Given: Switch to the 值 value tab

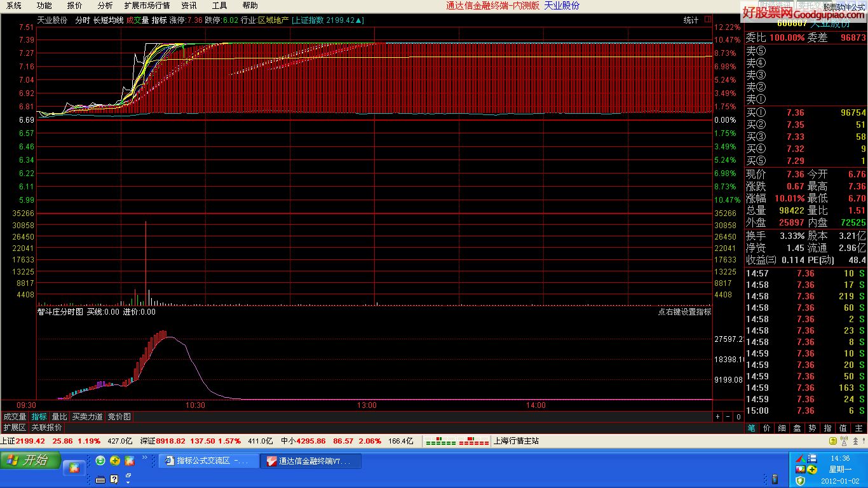Looking at the screenshot, I should 843,428.
